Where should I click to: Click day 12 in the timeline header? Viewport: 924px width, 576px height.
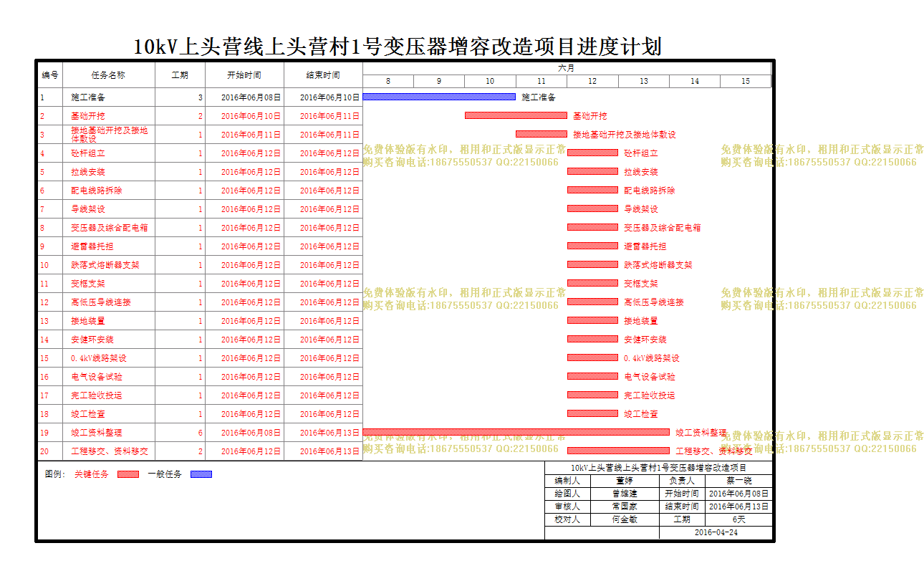click(592, 81)
